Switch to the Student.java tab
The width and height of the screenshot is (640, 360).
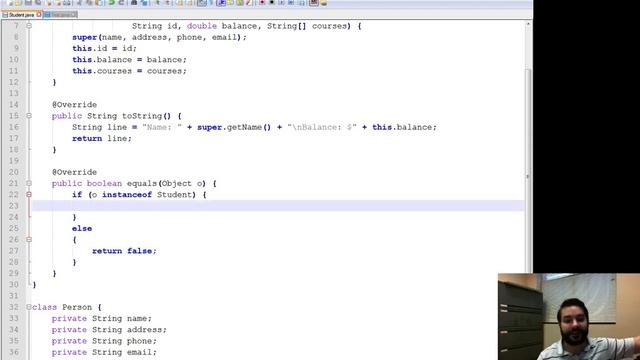pyautogui.click(x=21, y=15)
